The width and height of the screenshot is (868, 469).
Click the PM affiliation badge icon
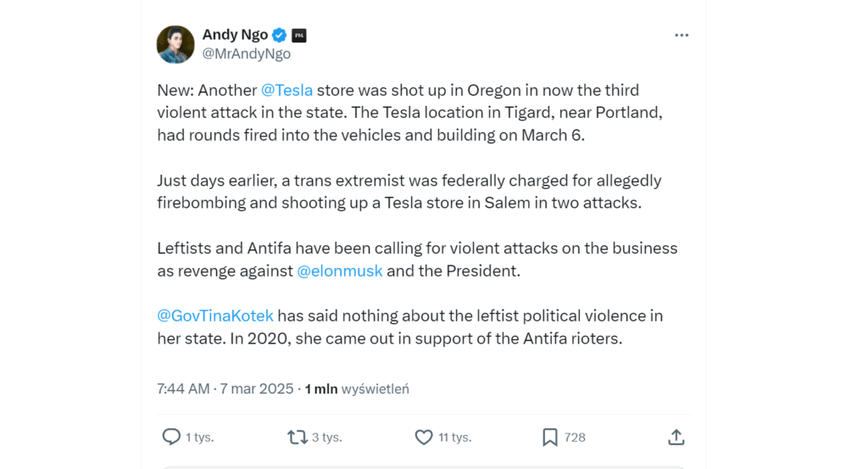click(299, 35)
